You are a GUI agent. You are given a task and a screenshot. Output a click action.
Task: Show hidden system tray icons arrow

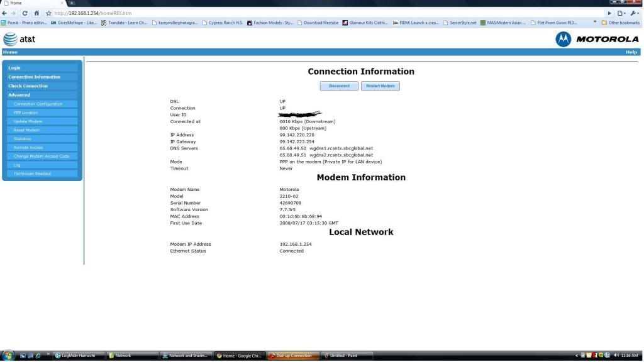tap(577, 356)
